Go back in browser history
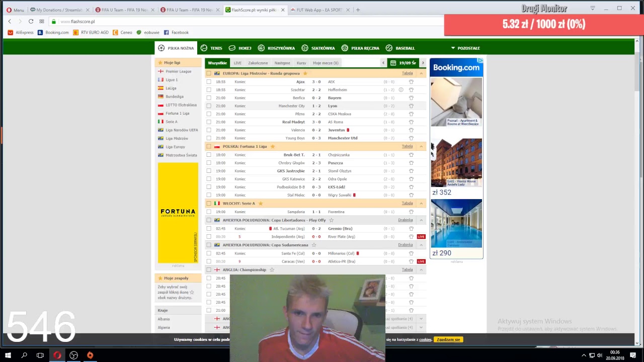 click(x=10, y=22)
